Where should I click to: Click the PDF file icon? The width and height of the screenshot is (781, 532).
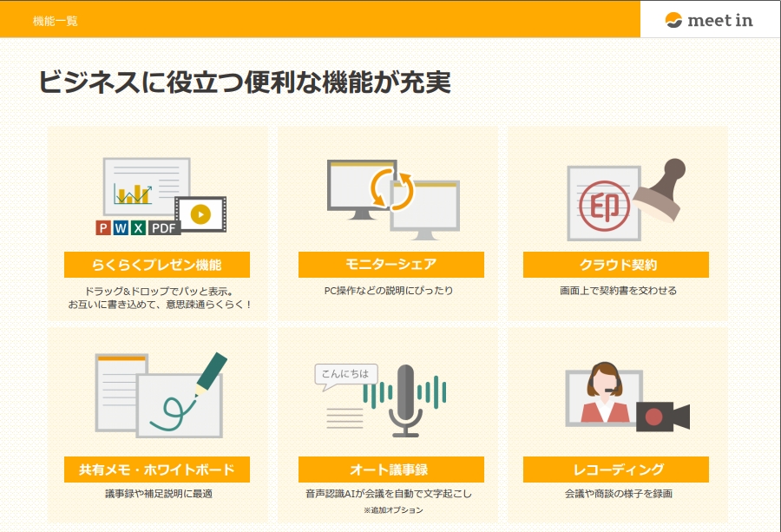tap(164, 227)
